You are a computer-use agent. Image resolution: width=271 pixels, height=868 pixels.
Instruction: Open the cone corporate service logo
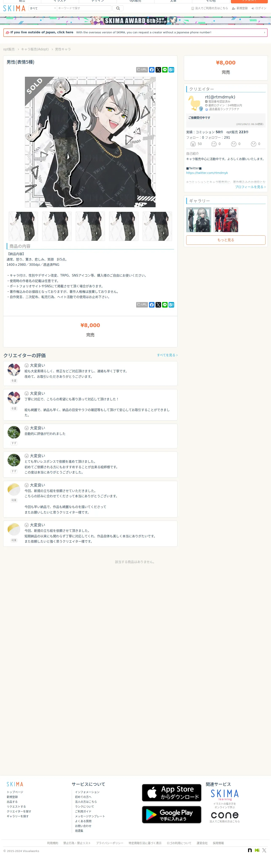click(x=225, y=815)
